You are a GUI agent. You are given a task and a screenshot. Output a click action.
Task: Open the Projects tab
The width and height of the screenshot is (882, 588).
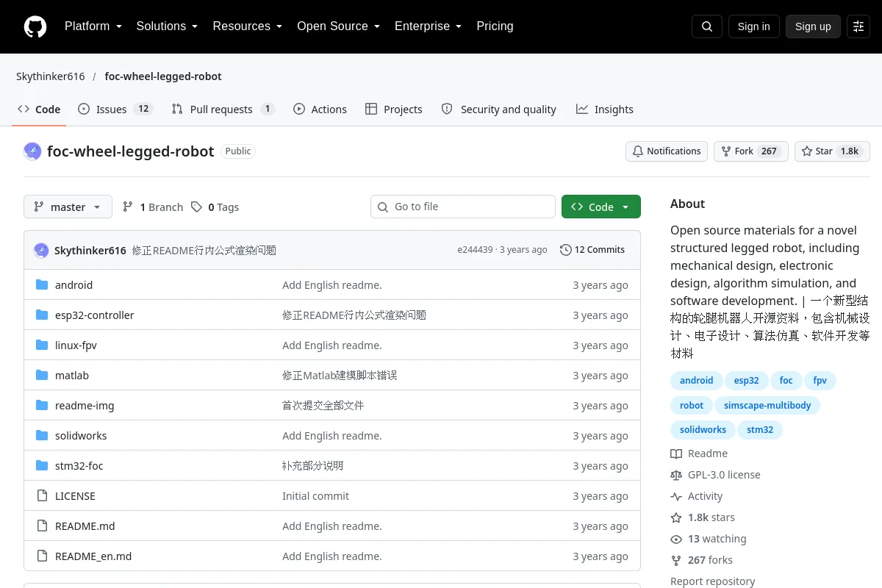[394, 110]
